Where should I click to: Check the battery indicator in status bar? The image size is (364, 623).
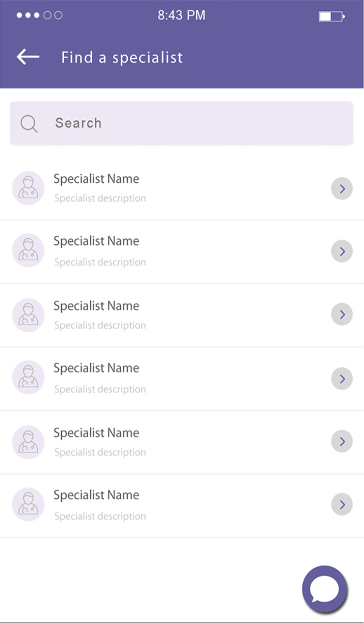(x=332, y=16)
